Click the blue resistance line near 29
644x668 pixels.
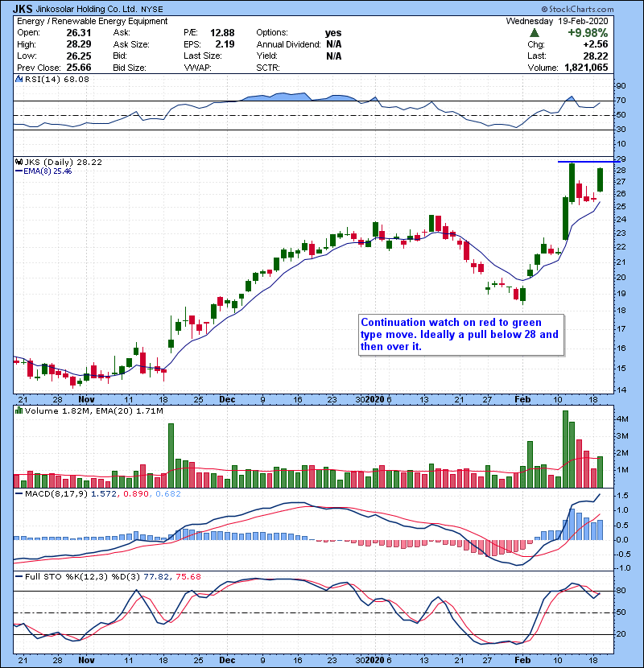pyautogui.click(x=588, y=162)
